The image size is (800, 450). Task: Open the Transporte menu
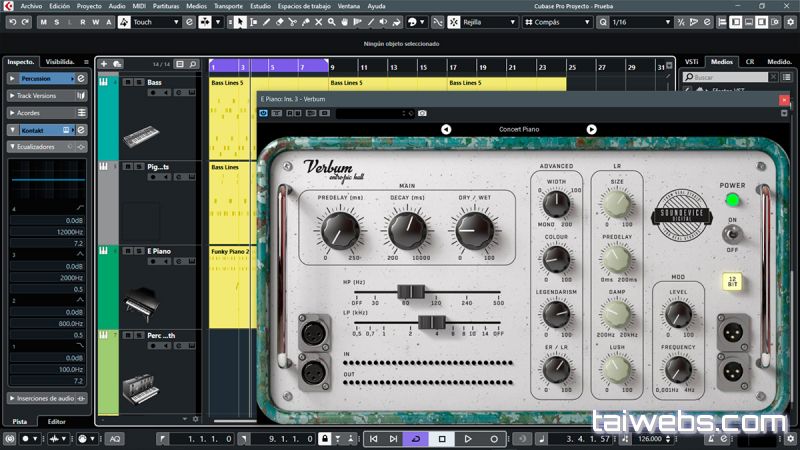click(x=228, y=6)
